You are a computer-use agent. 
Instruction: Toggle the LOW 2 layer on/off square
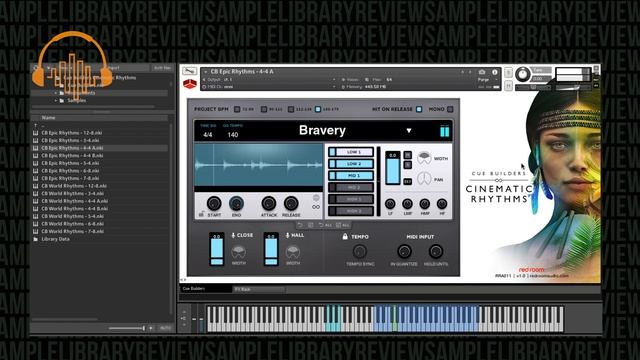click(332, 164)
